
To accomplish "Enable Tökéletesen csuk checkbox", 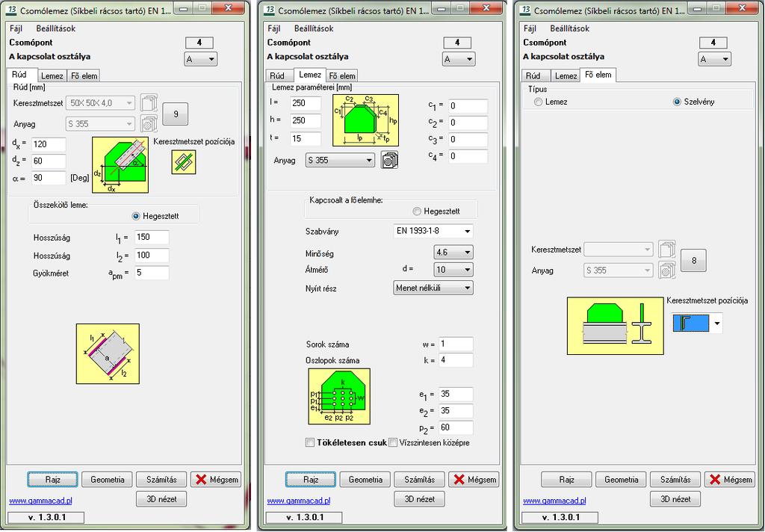I will (x=310, y=442).
